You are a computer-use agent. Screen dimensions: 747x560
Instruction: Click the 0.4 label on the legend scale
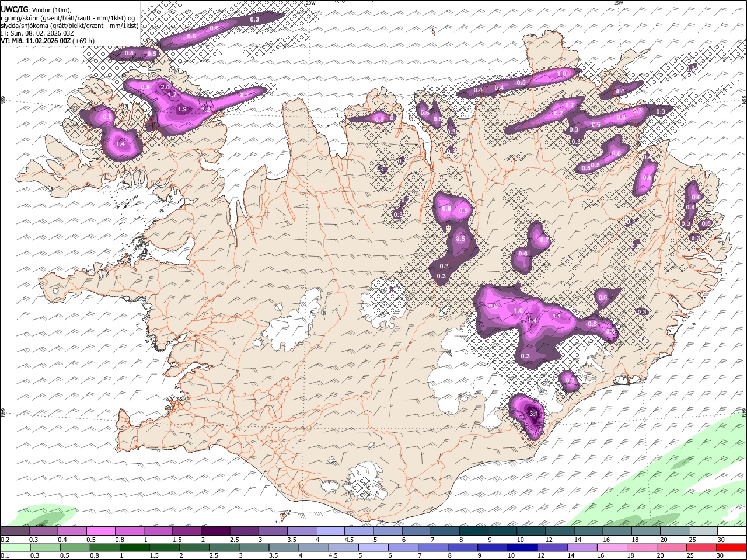62,540
